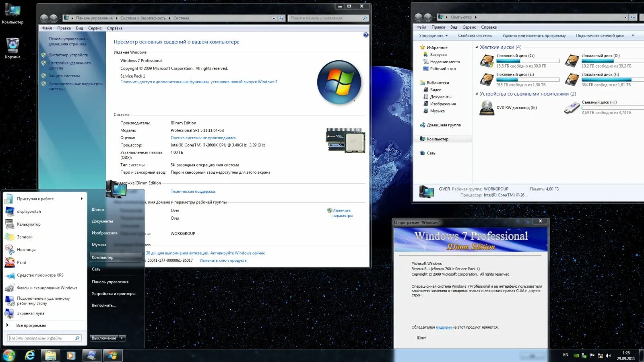Click the clock and date in the tray
The width and height of the screenshot is (644, 362).
(626, 356)
